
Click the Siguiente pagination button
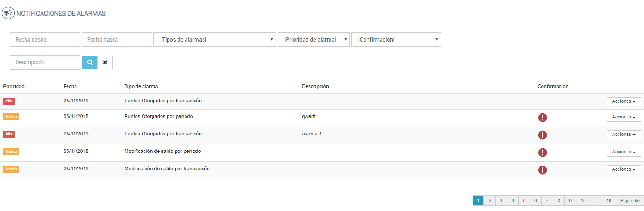coord(630,201)
